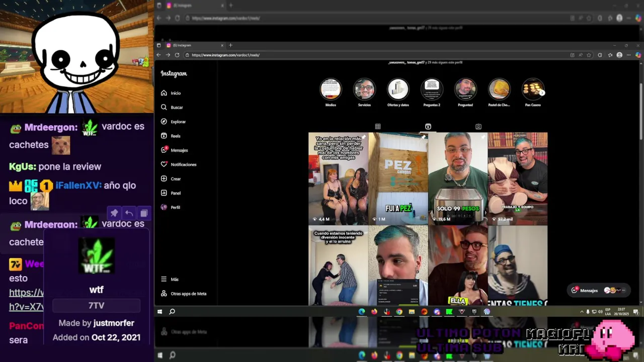Open Copilot icon in browser toolbar
Image resolution: width=644 pixels, height=362 pixels.
pos(638,55)
